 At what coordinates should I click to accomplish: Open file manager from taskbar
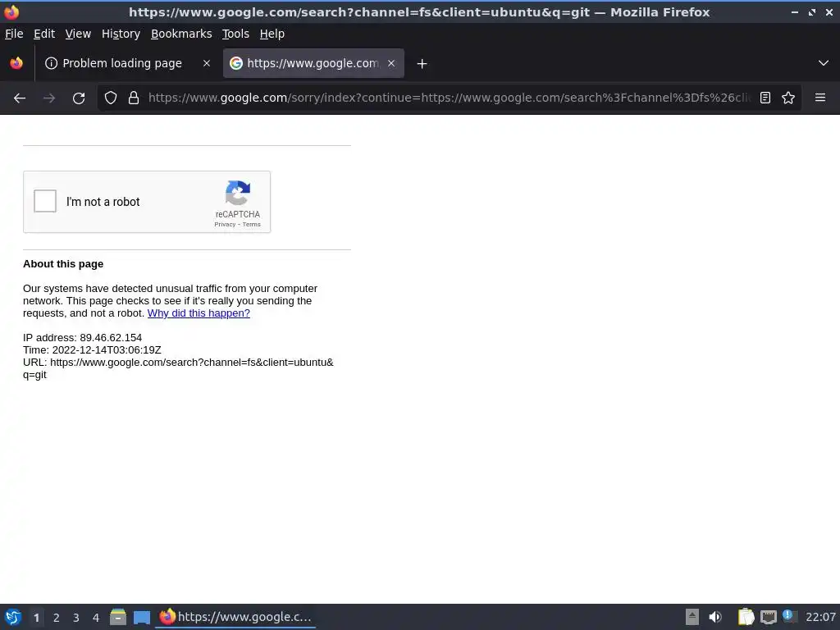(118, 617)
